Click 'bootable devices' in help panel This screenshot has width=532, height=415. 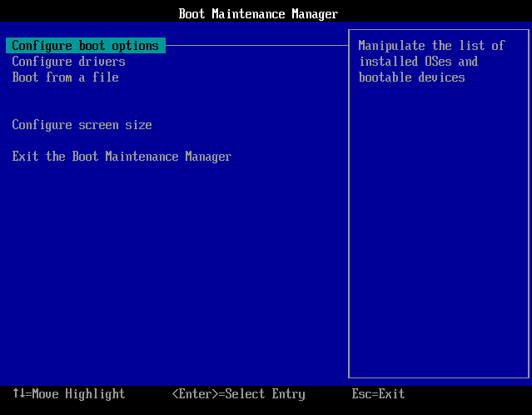click(x=411, y=77)
